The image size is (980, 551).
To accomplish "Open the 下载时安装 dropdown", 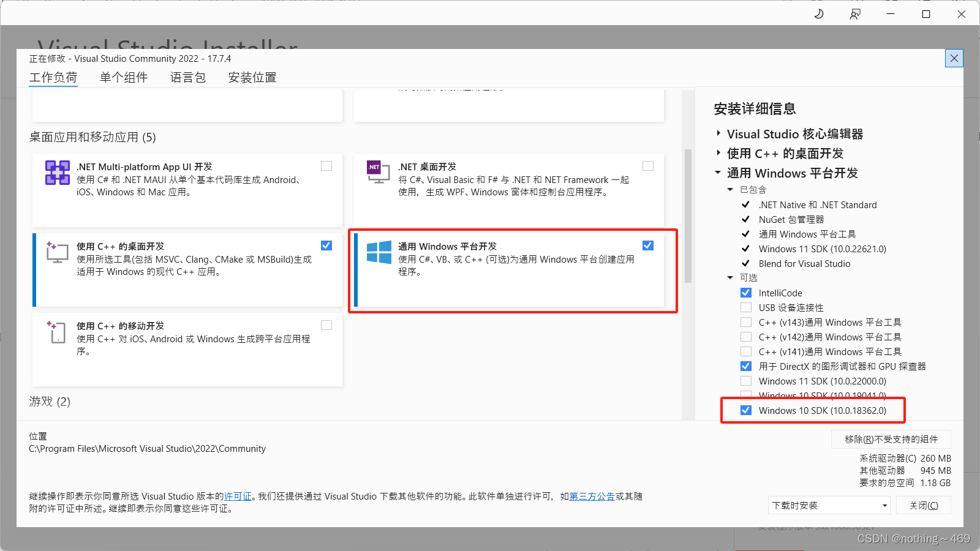I will tap(828, 505).
